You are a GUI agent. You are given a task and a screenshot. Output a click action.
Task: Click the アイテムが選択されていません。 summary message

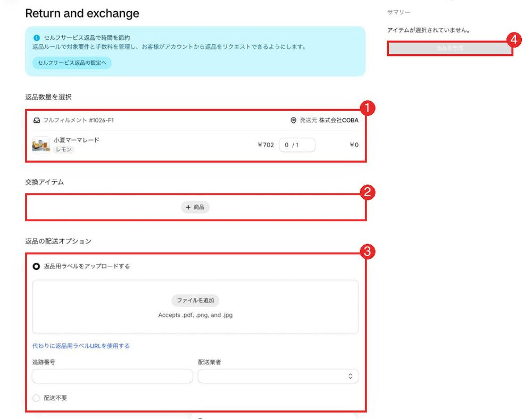click(x=429, y=30)
